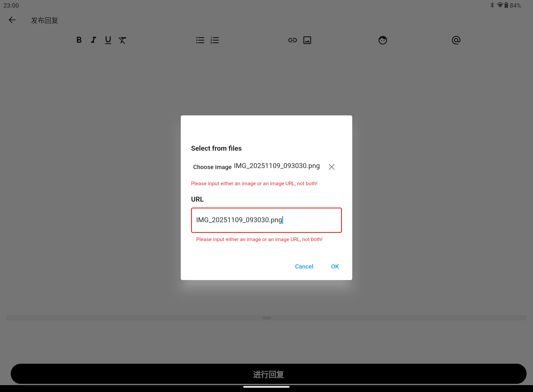Viewport: 533px width, 392px height.
Task: Click Choose image to pick a file
Action: (x=212, y=167)
